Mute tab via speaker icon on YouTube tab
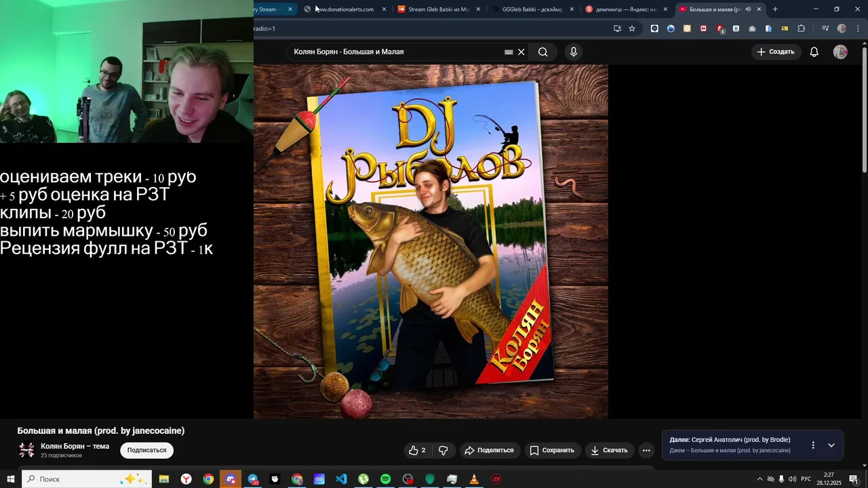 [x=748, y=9]
